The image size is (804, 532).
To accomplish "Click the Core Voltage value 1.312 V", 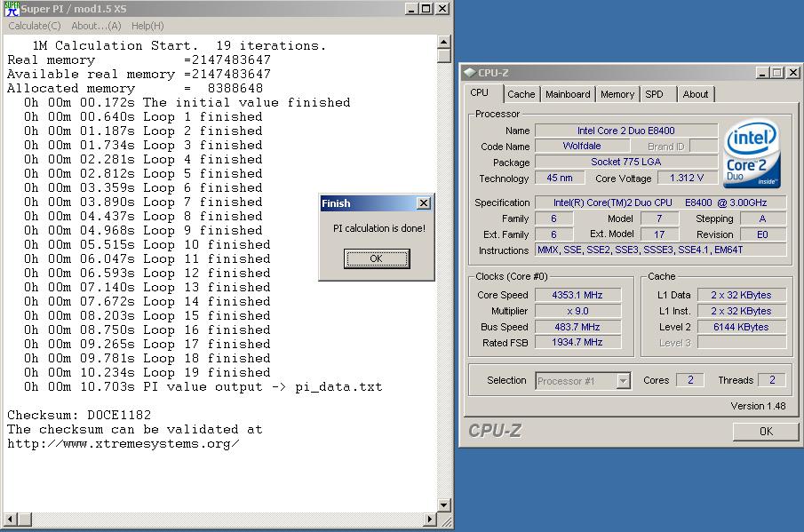I will coord(687,178).
